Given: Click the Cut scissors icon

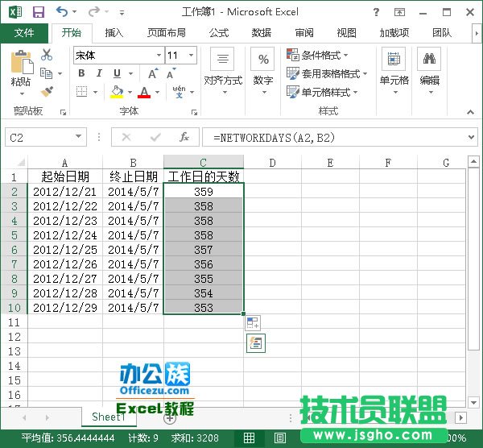Looking at the screenshot, I should tap(47, 55).
